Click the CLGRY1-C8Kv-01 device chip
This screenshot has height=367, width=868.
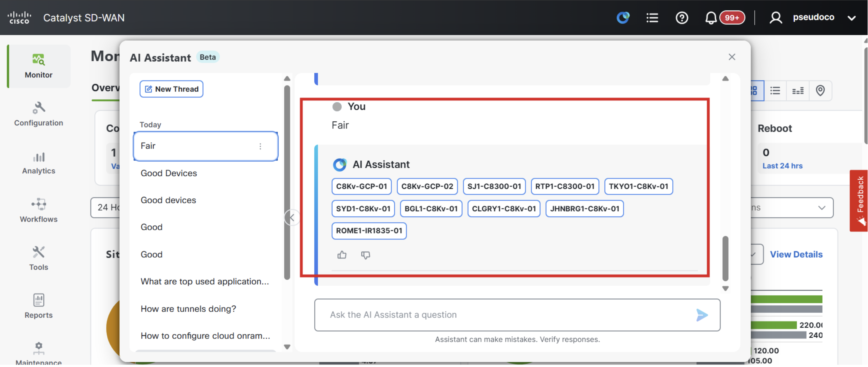504,208
